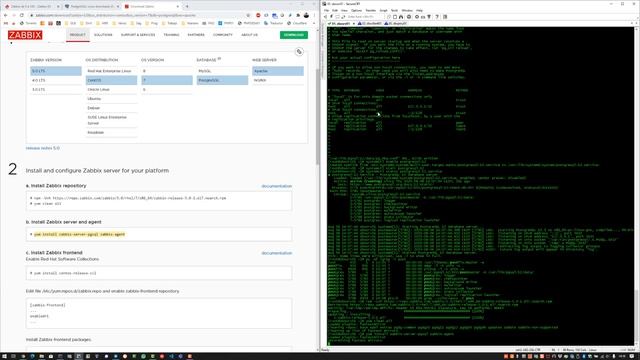640x360 pixels.
Task: Open the PARTNERS menu
Action: tap(196, 35)
